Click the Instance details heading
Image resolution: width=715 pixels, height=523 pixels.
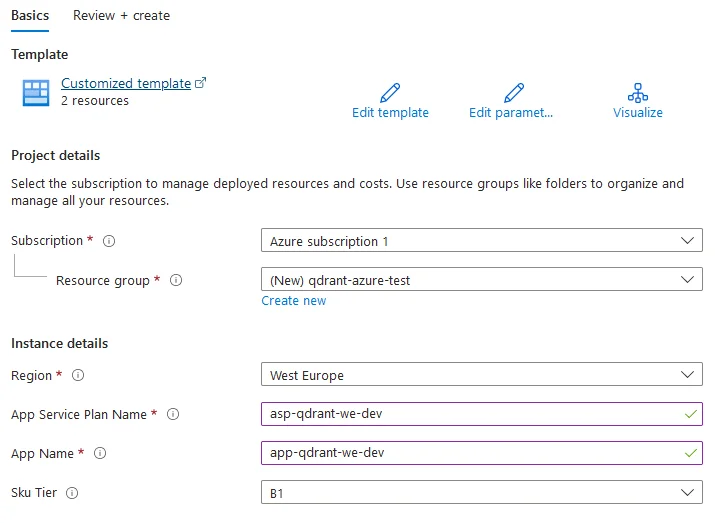pyautogui.click(x=60, y=343)
